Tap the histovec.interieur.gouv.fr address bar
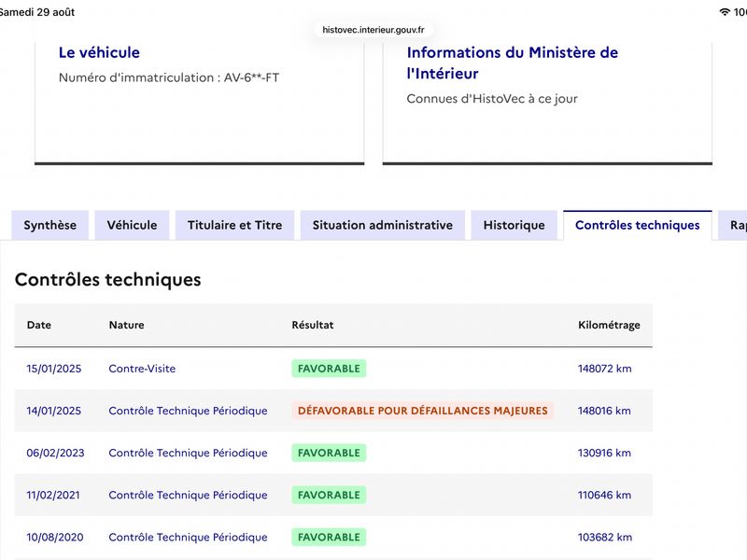 373,30
